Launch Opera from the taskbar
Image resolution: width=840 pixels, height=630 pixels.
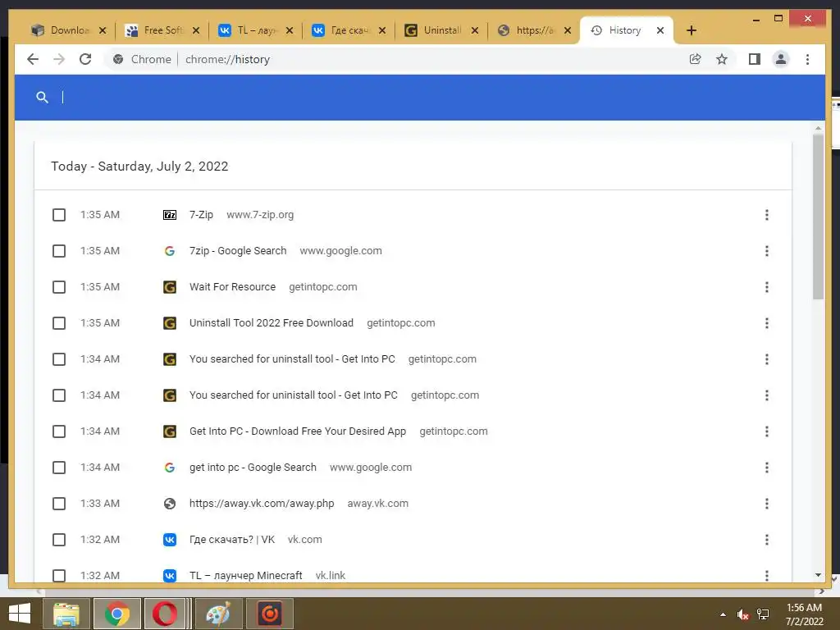point(165,614)
